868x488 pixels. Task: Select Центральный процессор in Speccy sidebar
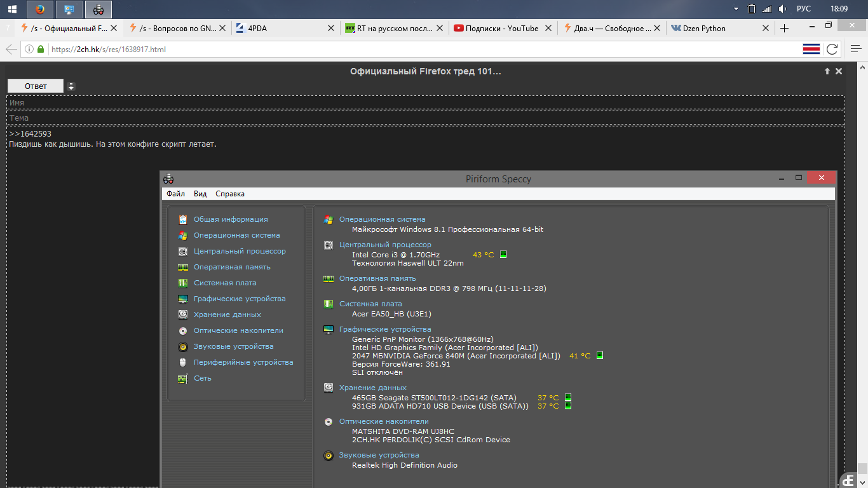(x=240, y=251)
